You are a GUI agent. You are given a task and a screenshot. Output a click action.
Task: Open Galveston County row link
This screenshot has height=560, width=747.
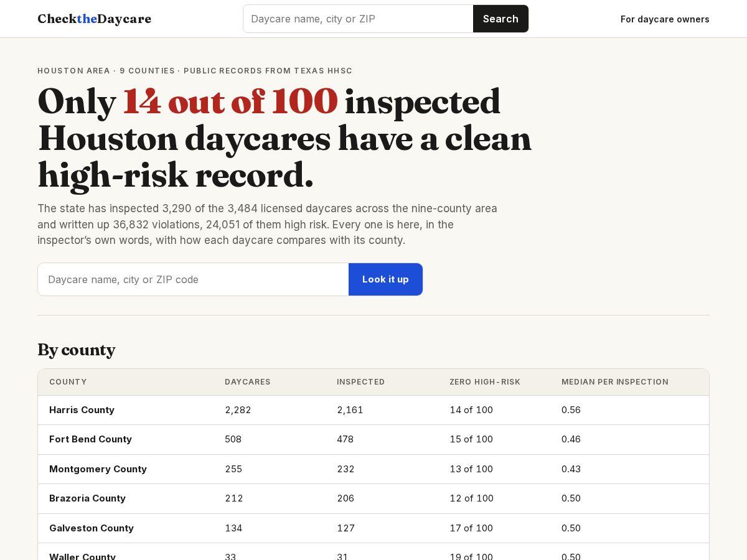[x=92, y=528]
